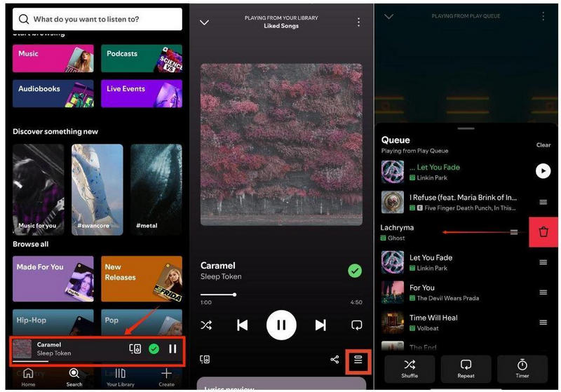Toggle repeat on the Now Playing screen
Viewport: 561px width, 392px height.
click(x=357, y=325)
